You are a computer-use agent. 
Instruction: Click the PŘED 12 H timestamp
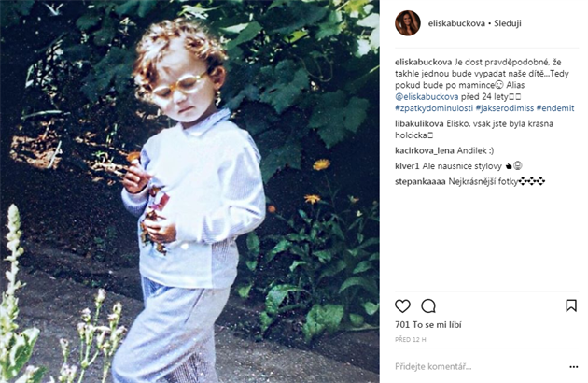point(411,339)
